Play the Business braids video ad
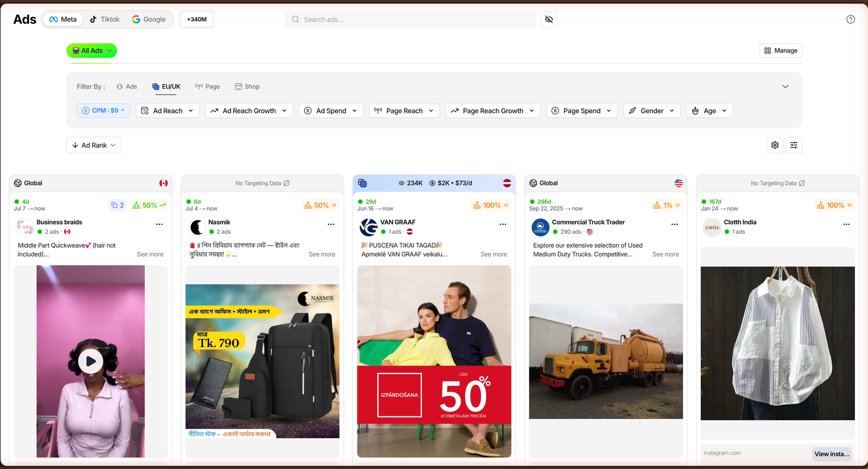 pos(91,361)
